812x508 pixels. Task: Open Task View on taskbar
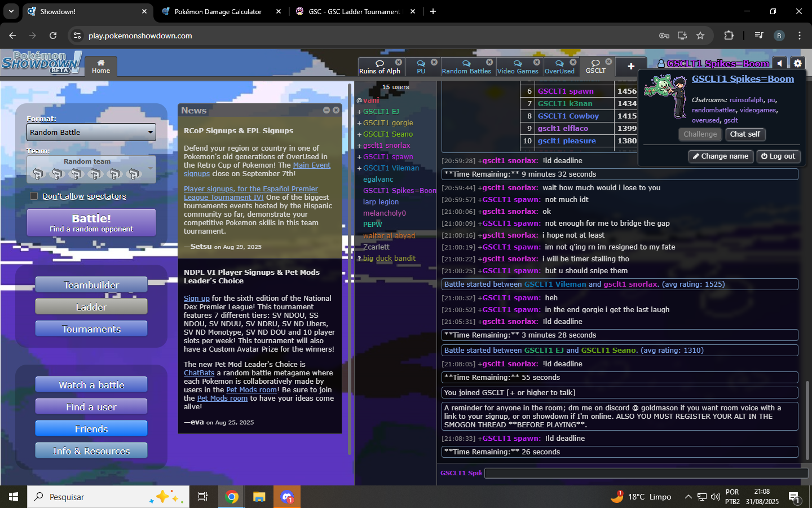[x=203, y=497]
